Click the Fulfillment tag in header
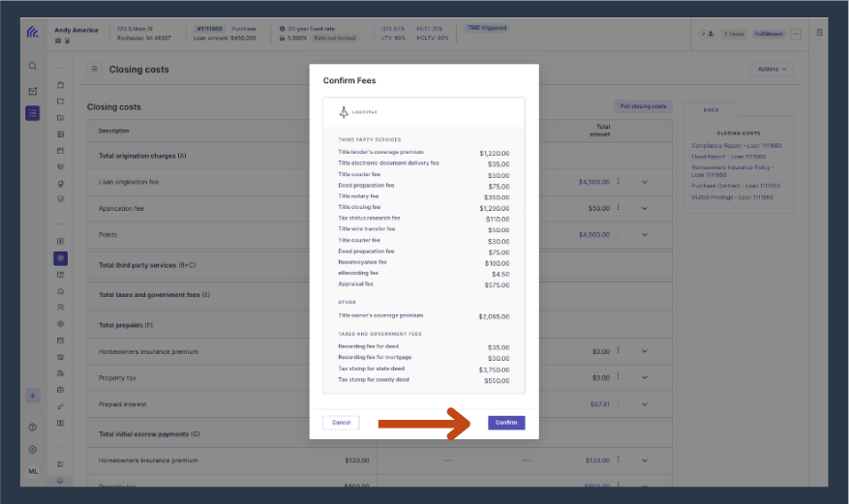Image resolution: width=849 pixels, height=504 pixels. tap(769, 34)
